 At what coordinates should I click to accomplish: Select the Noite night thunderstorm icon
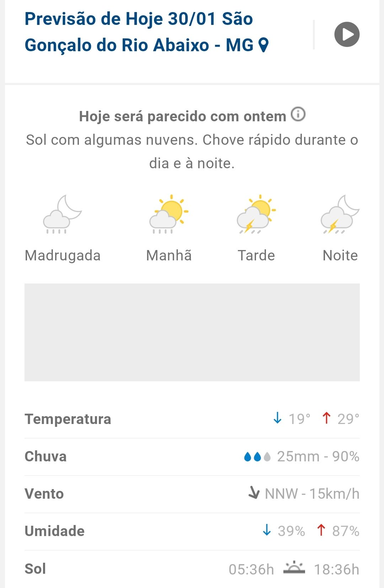340,214
